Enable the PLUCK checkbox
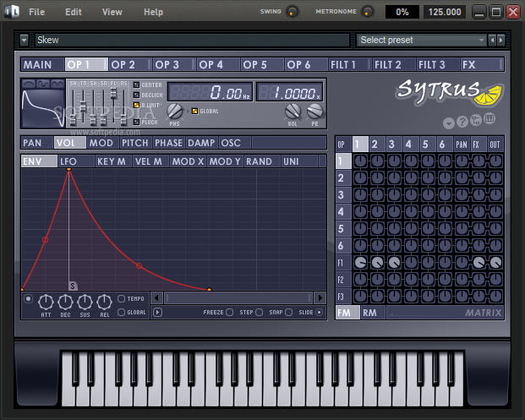Viewport: 525px width, 420px height. (x=136, y=123)
